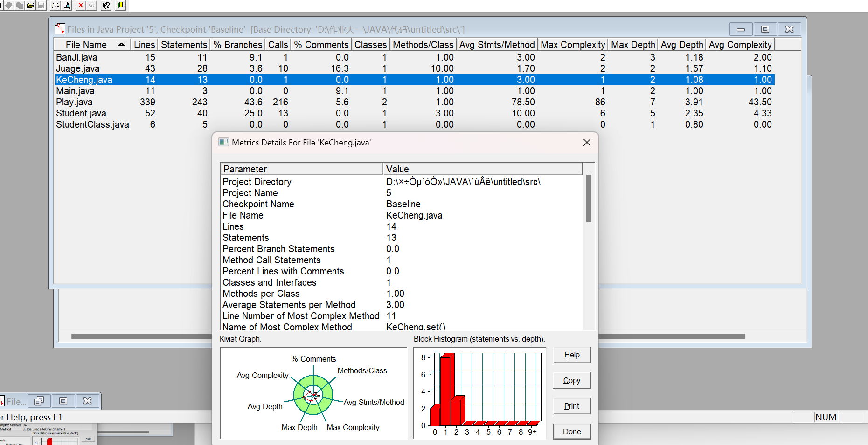The width and height of the screenshot is (868, 445).
Task: Select the Student.java row
Action: point(414,113)
